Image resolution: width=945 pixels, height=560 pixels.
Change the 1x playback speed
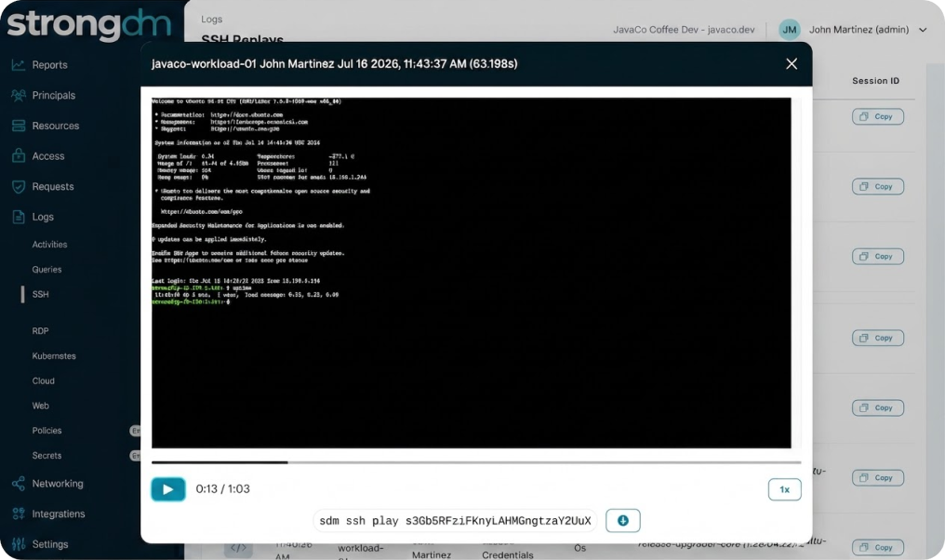tap(785, 489)
